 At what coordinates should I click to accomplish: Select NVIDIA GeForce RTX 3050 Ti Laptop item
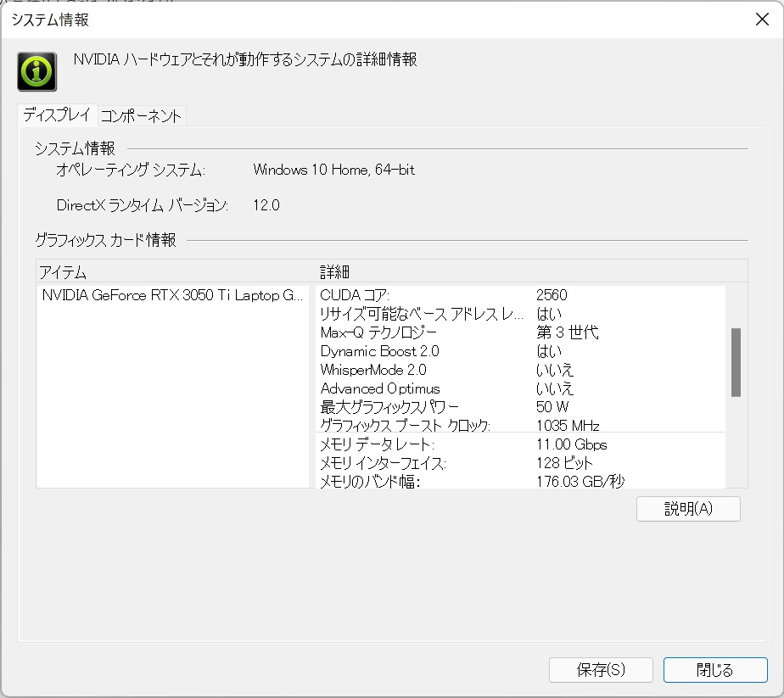(173, 295)
